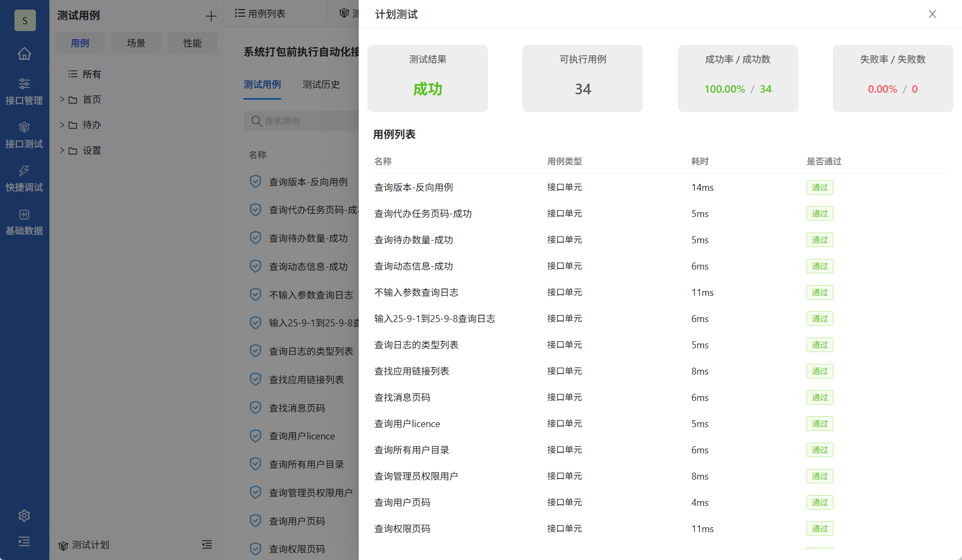This screenshot has width=962, height=560.
Task: Click the 搜索用例 search field
Action: (301, 121)
